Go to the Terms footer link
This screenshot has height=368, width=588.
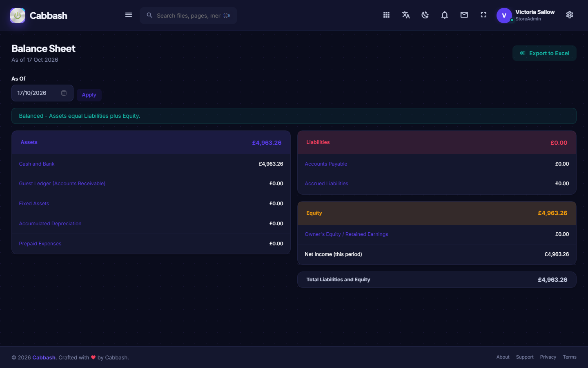pyautogui.click(x=570, y=357)
